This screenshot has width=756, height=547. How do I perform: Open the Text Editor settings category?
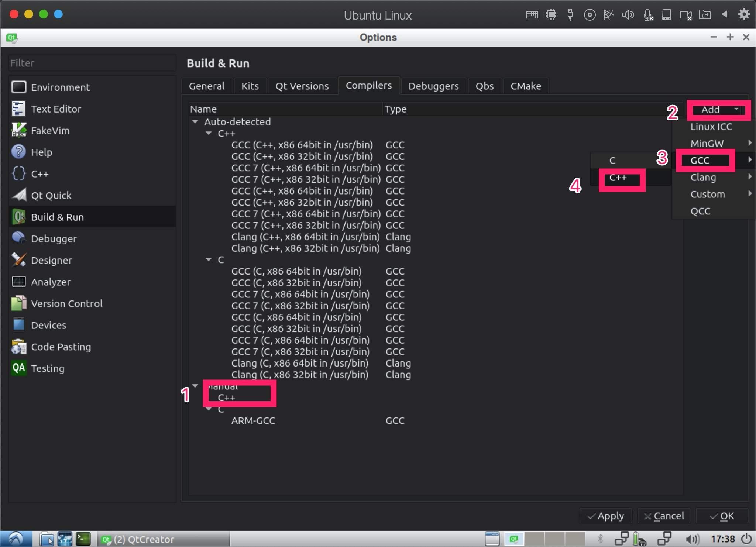pyautogui.click(x=92, y=109)
